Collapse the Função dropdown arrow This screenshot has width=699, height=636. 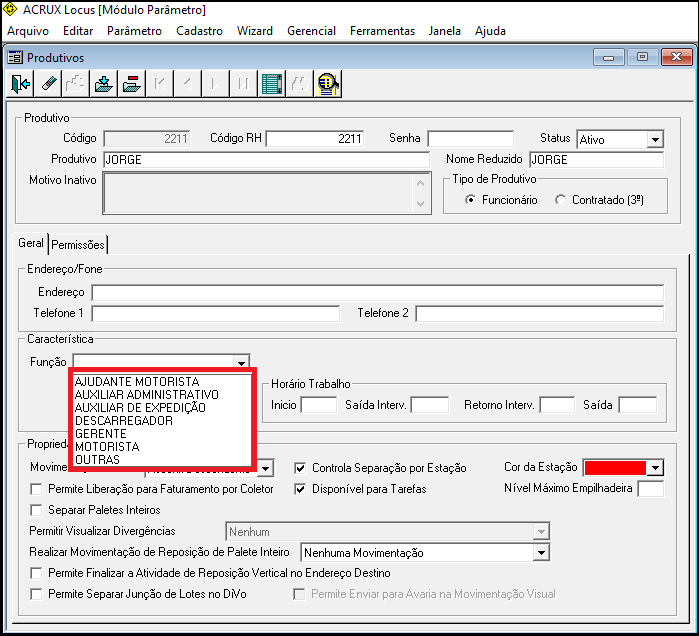pos(241,362)
